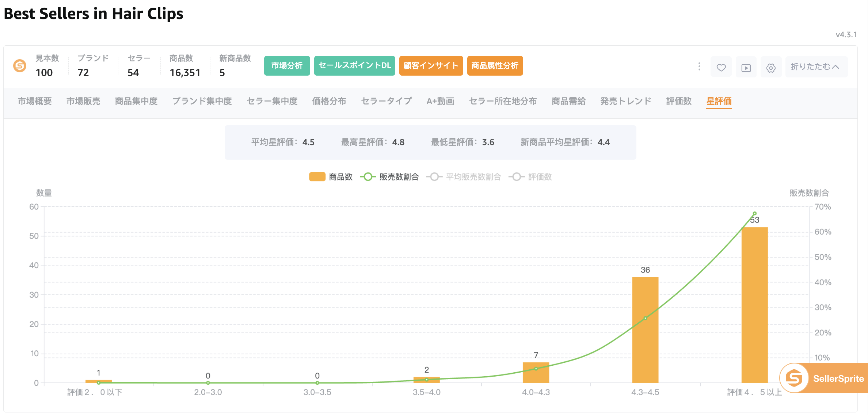Enable the 評価数 legend series

tap(530, 177)
